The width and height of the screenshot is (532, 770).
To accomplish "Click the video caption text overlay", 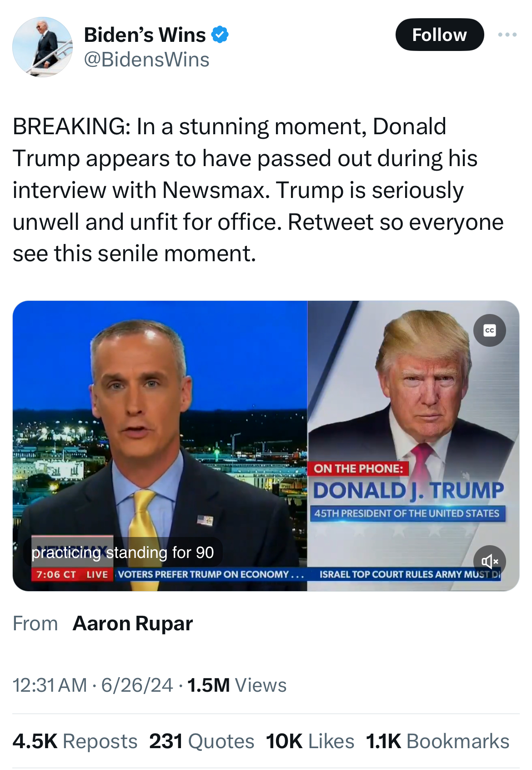I will pos(123,552).
